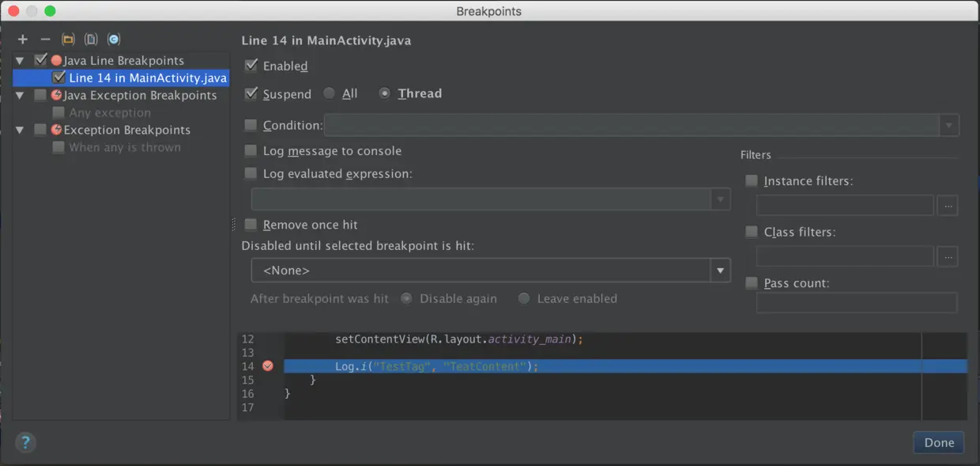The width and height of the screenshot is (980, 466).
Task: Click the group by class icon
Action: coord(114,39)
